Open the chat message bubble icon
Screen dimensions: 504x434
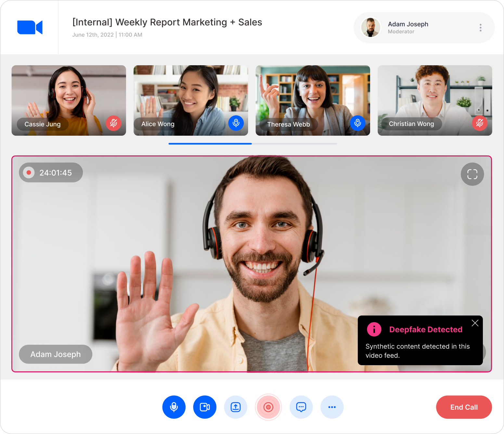pyautogui.click(x=301, y=407)
